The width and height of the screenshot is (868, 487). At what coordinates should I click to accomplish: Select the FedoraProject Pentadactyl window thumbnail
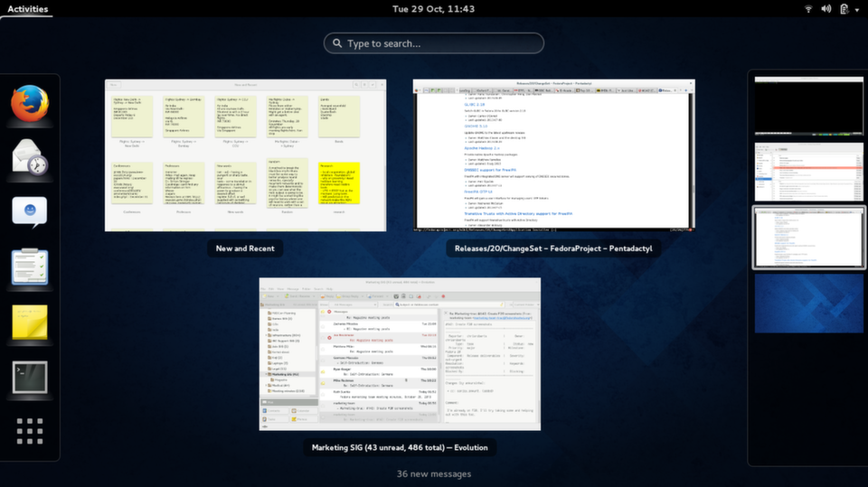[553, 155]
